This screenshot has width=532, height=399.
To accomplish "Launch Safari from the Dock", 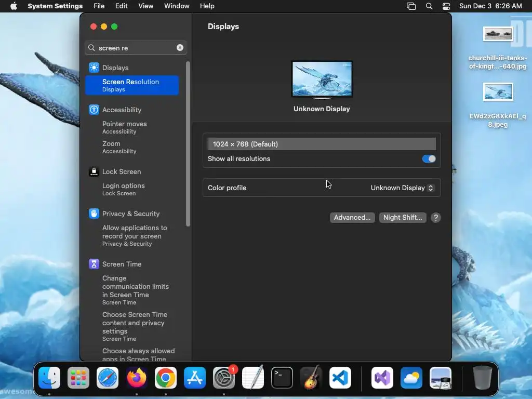I will coord(108,378).
